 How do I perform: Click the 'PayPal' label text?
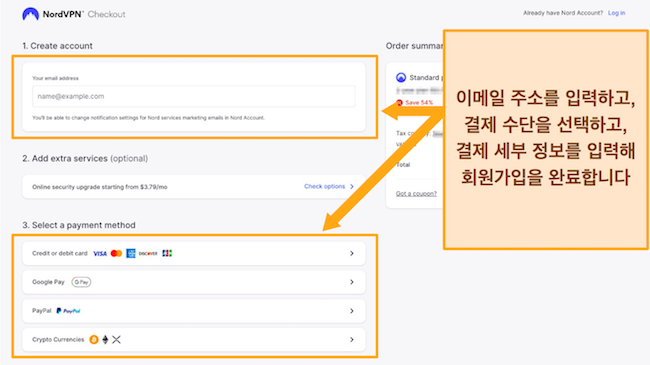[42, 311]
